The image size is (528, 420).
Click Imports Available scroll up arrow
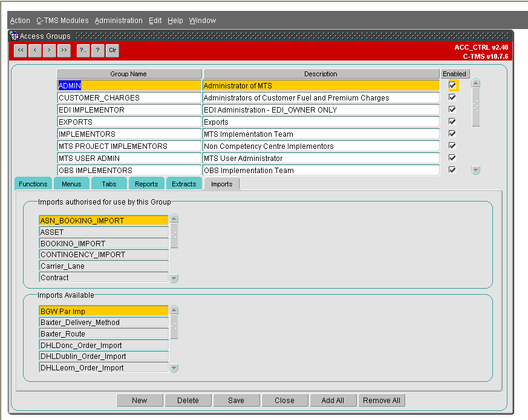(174, 310)
